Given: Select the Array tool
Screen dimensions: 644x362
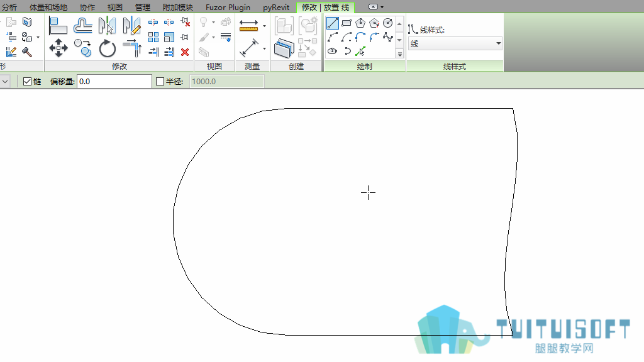Looking at the screenshot, I should tap(153, 37).
